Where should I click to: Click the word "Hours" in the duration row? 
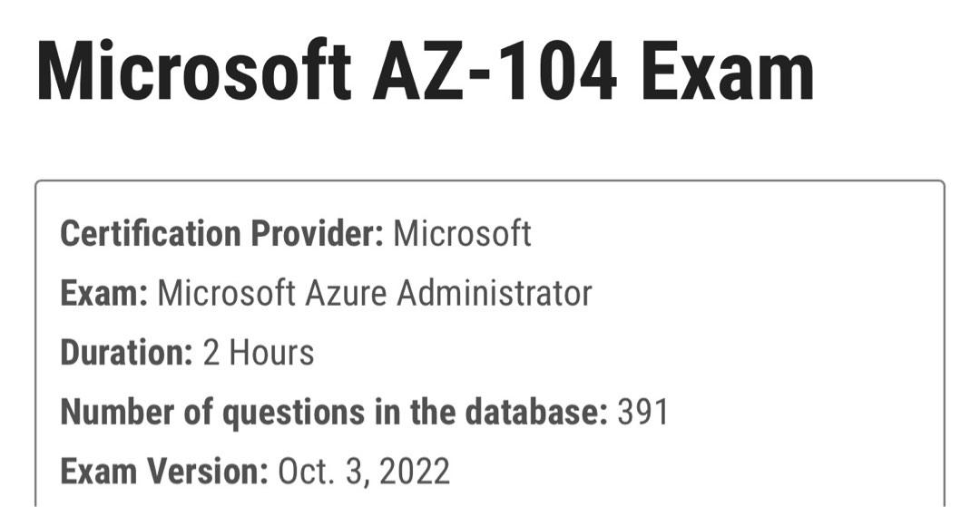pyautogui.click(x=272, y=352)
